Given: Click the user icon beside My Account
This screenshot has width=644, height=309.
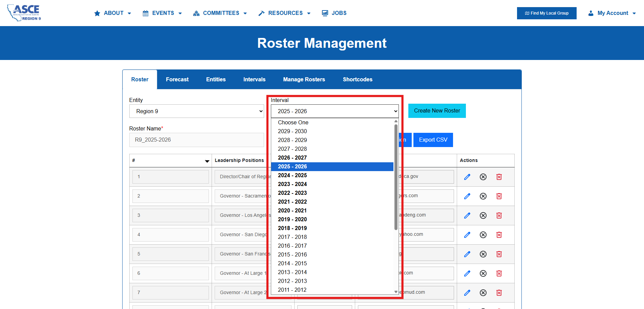Looking at the screenshot, I should click(591, 13).
